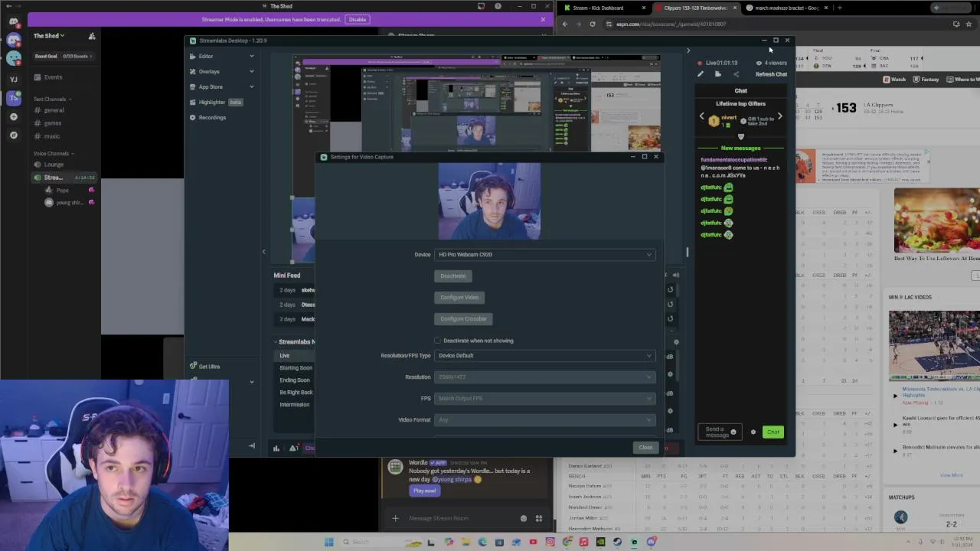Click the edit pencil icon in chat panel
980x551 pixels.
pyautogui.click(x=700, y=74)
